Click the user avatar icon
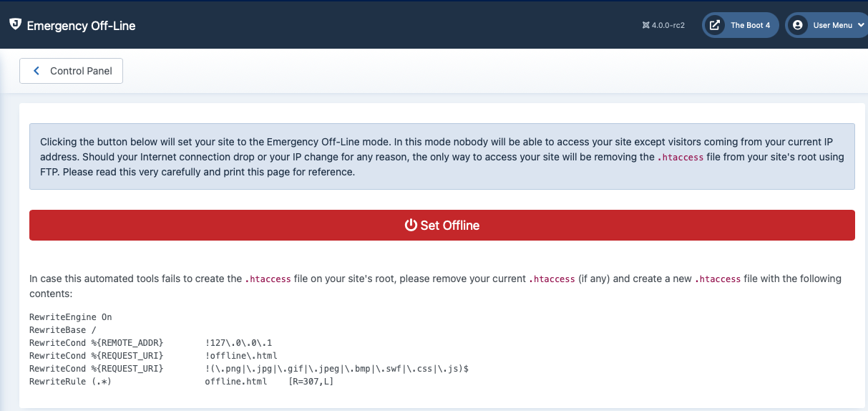 click(797, 25)
